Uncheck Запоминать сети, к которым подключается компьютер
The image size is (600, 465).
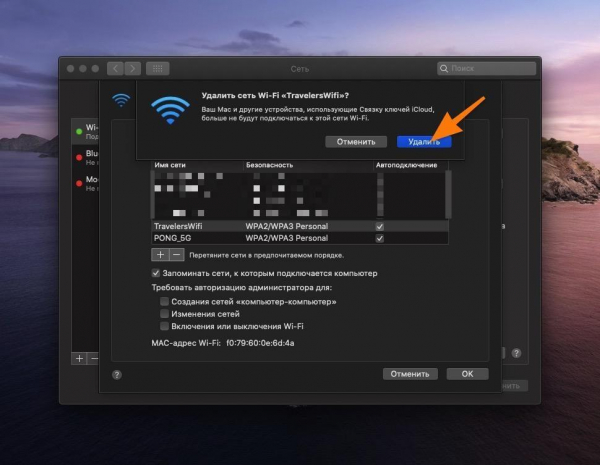pyautogui.click(x=155, y=273)
